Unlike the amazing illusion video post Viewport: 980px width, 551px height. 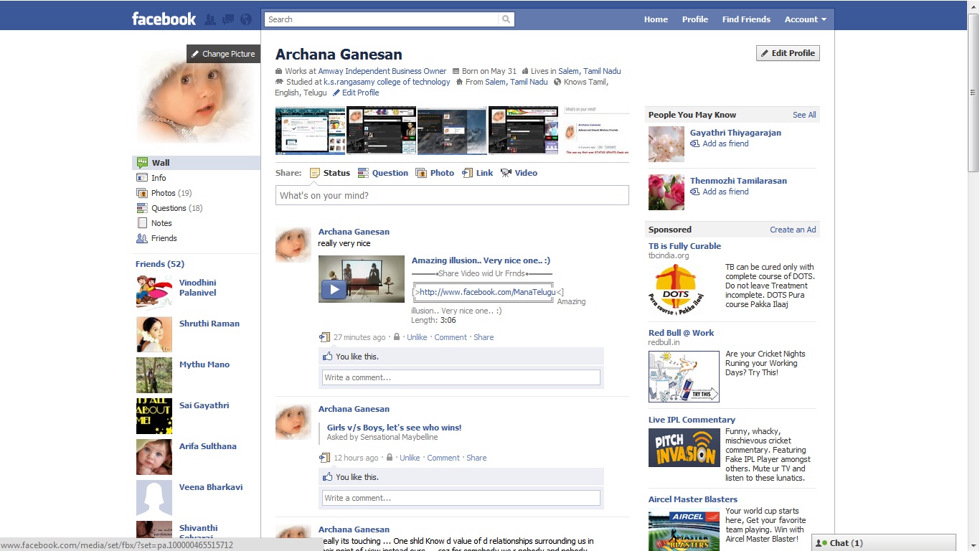tap(417, 336)
